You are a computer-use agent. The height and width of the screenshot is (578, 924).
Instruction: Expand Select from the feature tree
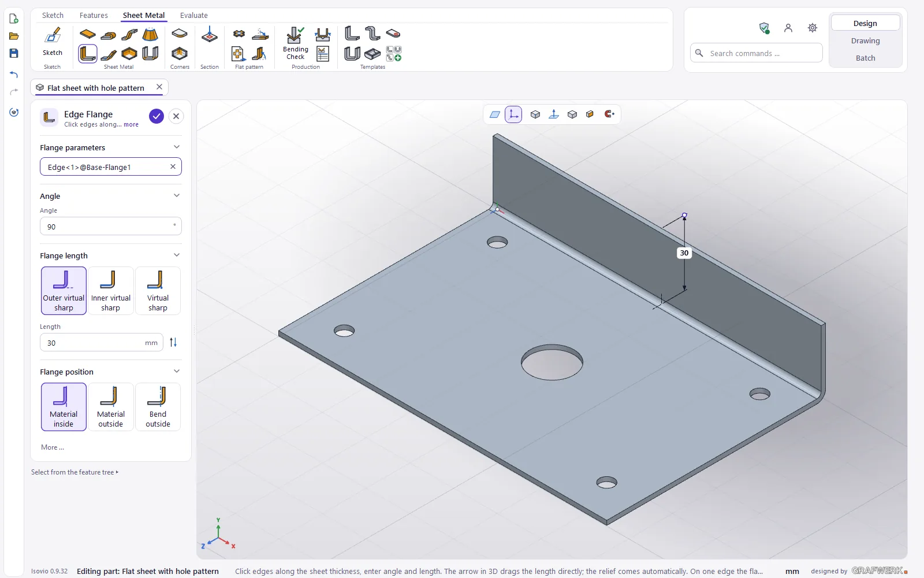[75, 472]
